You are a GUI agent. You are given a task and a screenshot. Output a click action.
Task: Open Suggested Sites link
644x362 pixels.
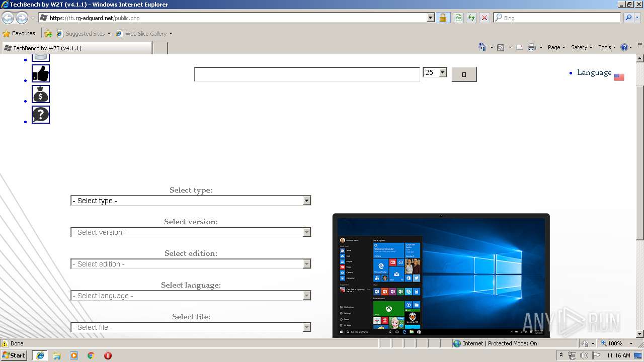tap(83, 34)
